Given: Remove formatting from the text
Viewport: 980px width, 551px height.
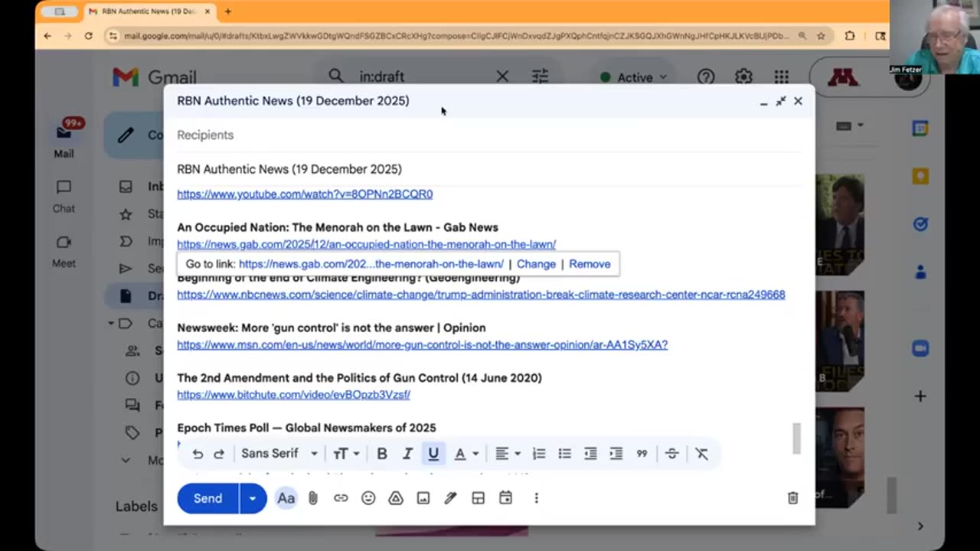Looking at the screenshot, I should pos(701,454).
